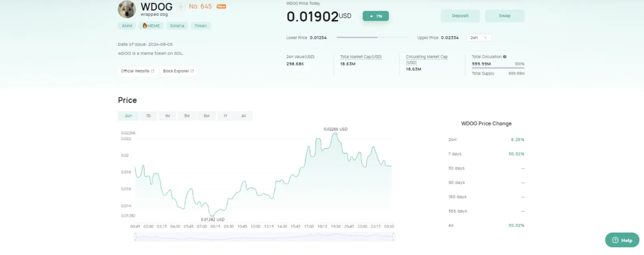Click the Total Supply 999.99M value
Viewport: 644px width, 255px height.
click(516, 74)
